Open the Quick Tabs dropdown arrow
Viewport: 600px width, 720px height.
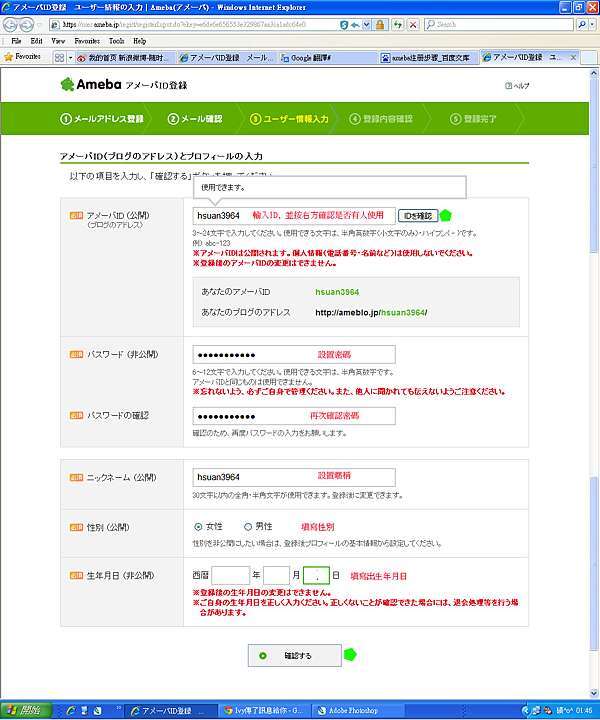point(70,57)
